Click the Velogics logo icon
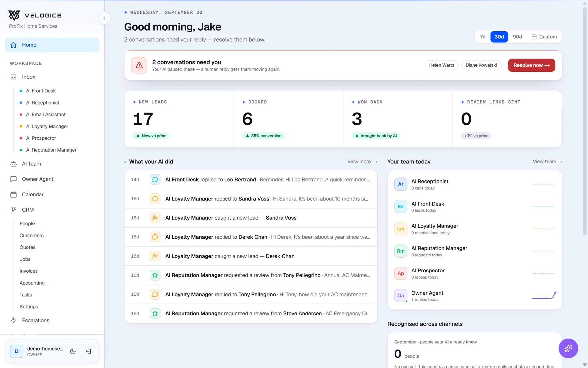588x368 pixels. 14,15
